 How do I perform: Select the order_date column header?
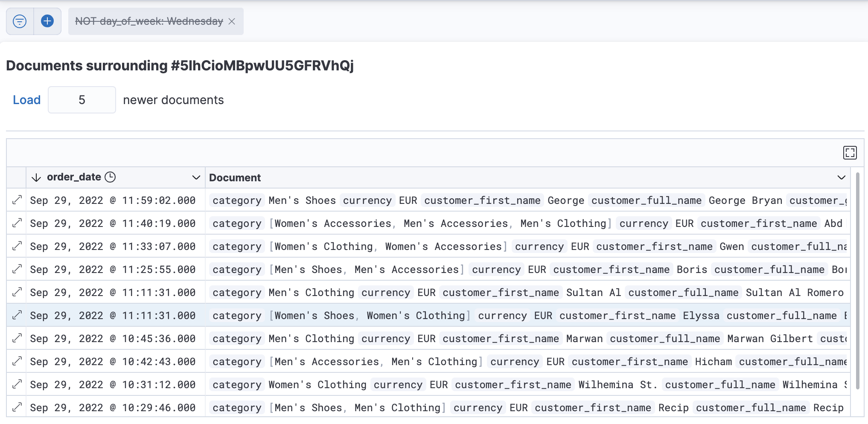[x=75, y=177]
